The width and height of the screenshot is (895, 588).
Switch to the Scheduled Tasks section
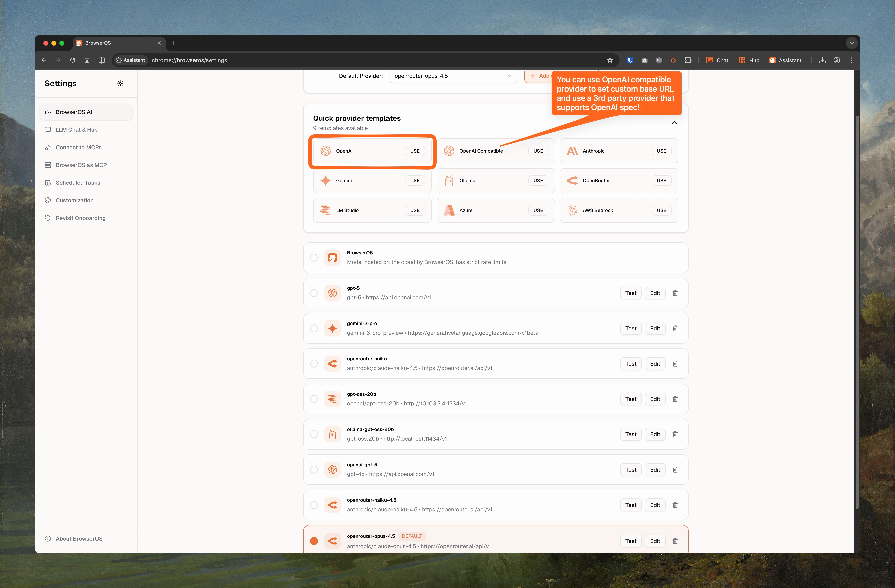77,182
